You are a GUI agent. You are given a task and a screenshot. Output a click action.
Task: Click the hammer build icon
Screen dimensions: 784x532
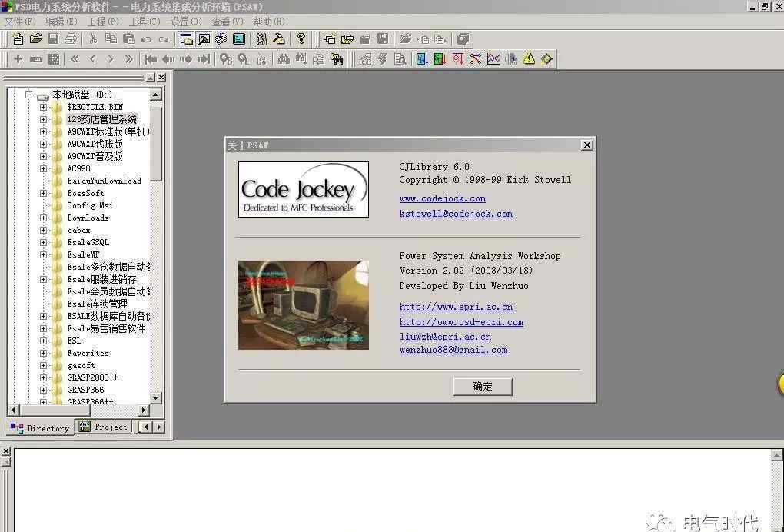[279, 39]
